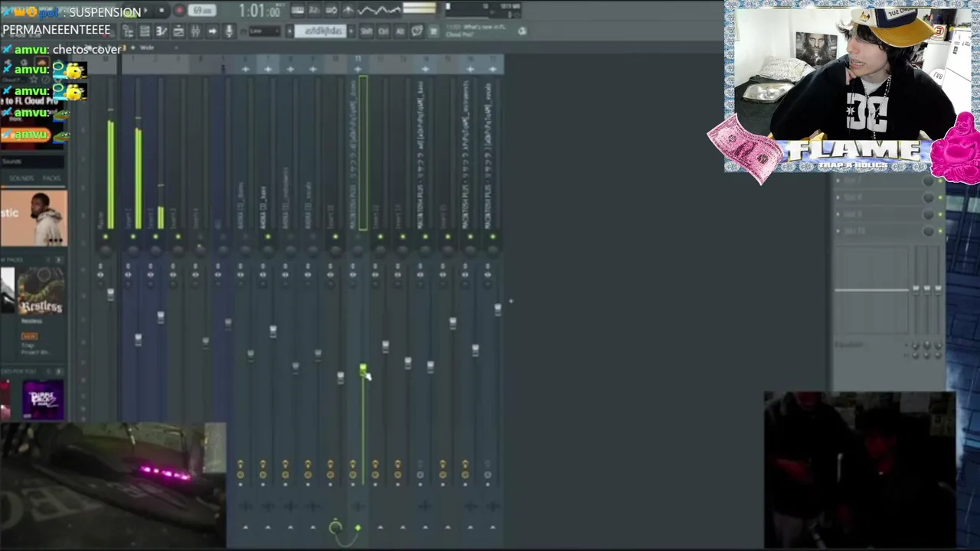
Task: Click the pan knob on track 10
Action: click(x=335, y=250)
